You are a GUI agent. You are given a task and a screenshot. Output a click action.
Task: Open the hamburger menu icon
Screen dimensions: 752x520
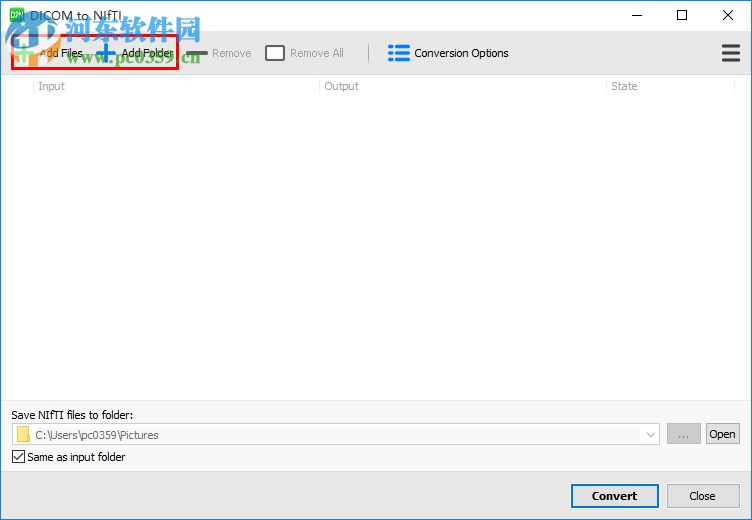tap(730, 53)
